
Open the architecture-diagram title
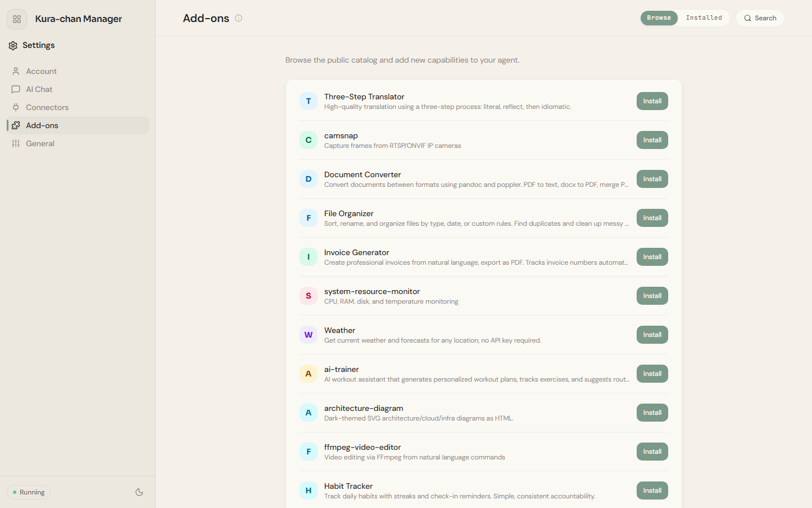[364, 408]
